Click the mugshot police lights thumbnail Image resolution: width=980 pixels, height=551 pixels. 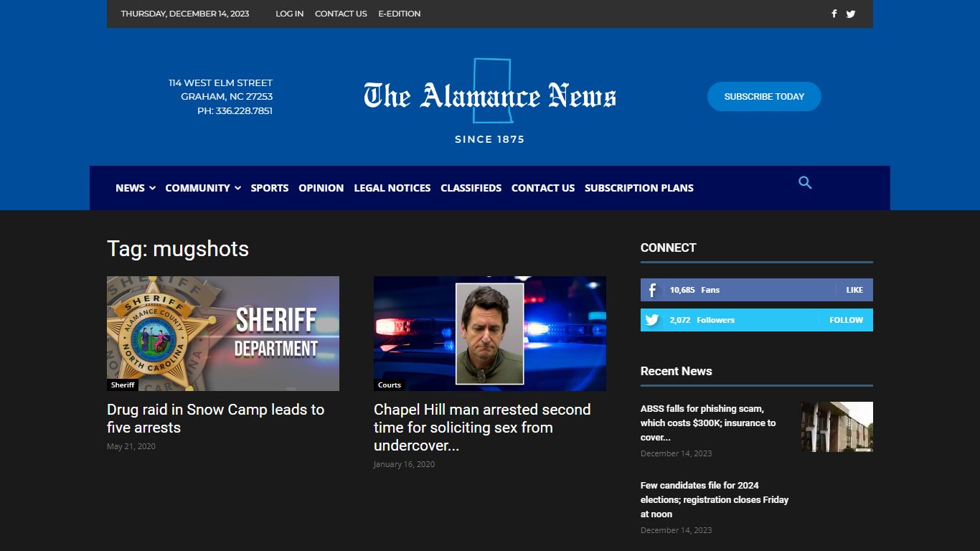[x=490, y=334]
